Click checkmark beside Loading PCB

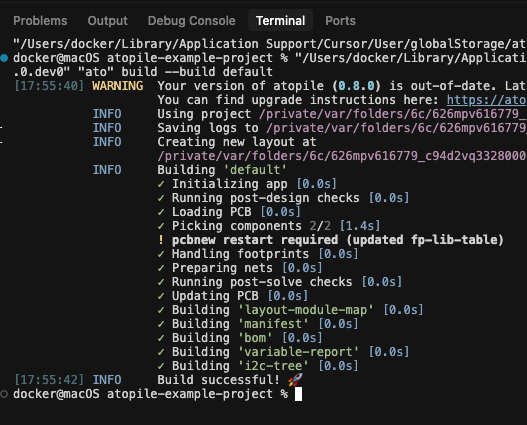[161, 212]
